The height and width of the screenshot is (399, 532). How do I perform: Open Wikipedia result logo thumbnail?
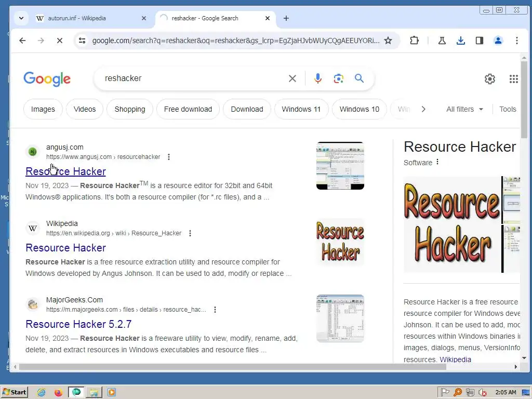coord(340,242)
